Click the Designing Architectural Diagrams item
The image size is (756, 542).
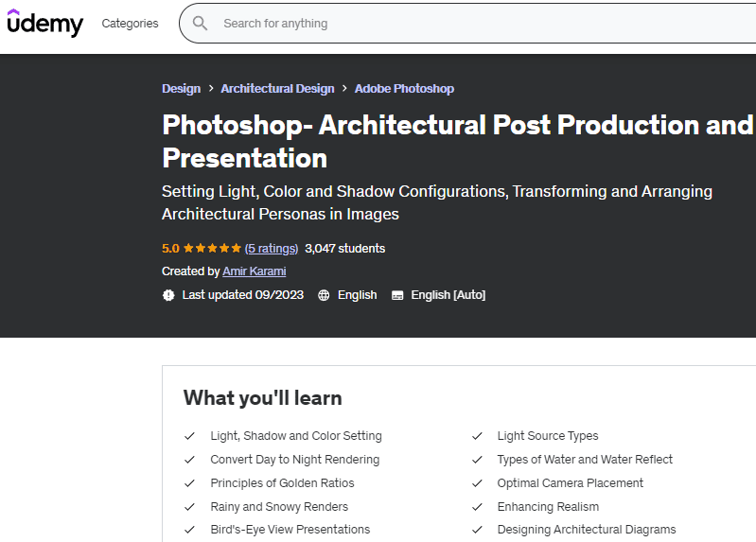[586, 530]
